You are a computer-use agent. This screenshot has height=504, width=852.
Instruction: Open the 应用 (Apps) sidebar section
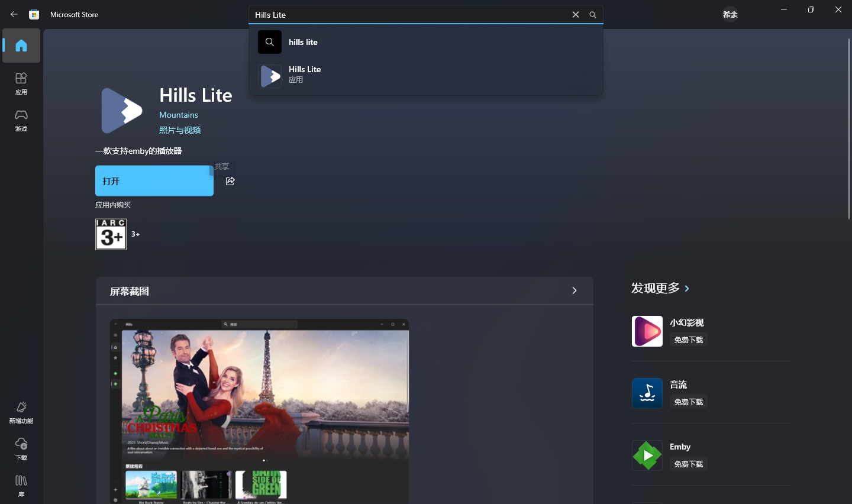(x=21, y=83)
